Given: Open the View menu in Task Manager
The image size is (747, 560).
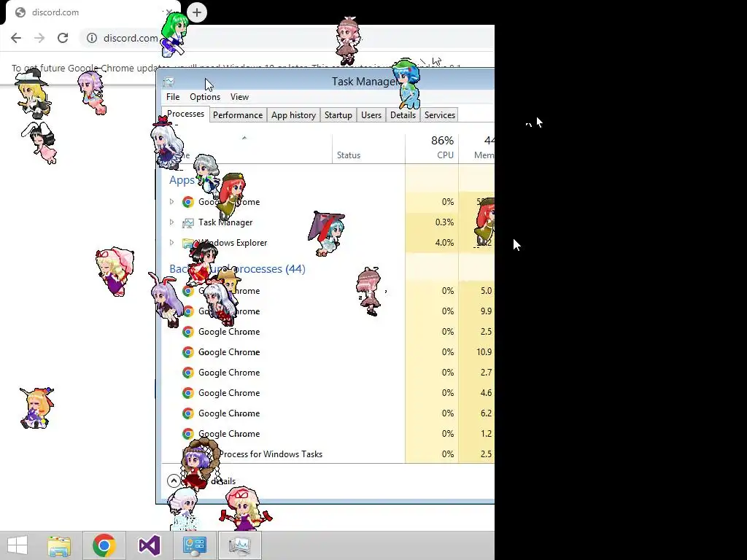Looking at the screenshot, I should coord(239,97).
